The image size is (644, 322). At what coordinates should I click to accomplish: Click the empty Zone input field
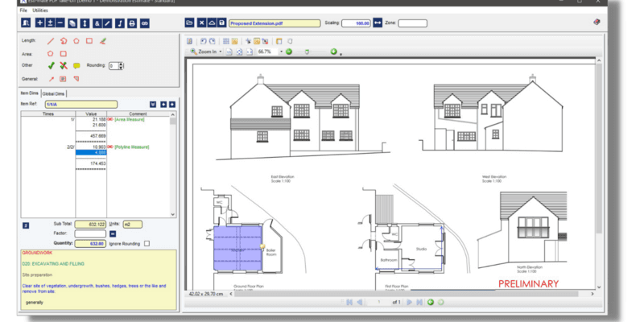[x=412, y=23]
